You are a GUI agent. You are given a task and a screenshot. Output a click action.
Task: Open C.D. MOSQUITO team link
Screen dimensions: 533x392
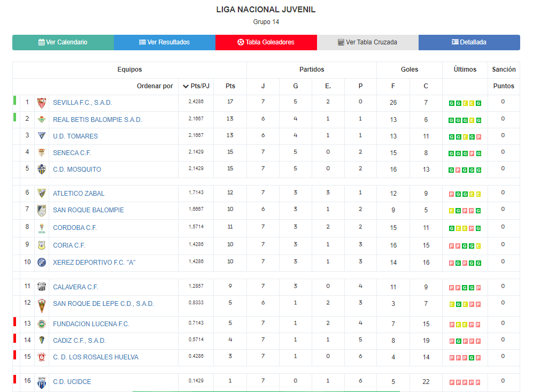[77, 170]
